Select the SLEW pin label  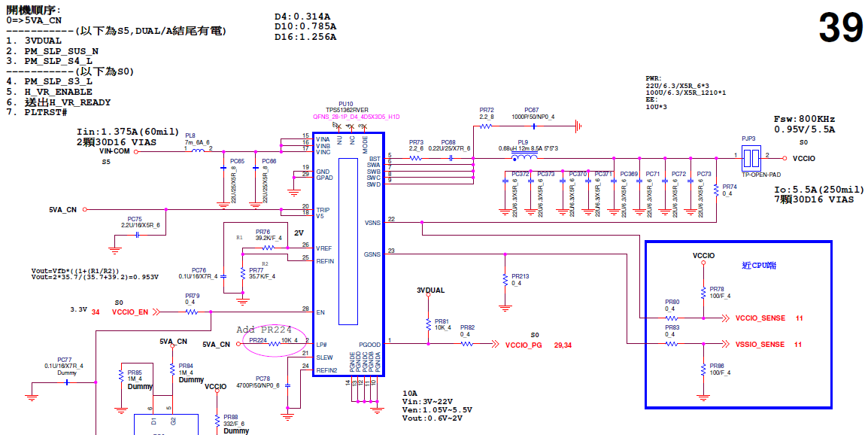pyautogui.click(x=324, y=357)
